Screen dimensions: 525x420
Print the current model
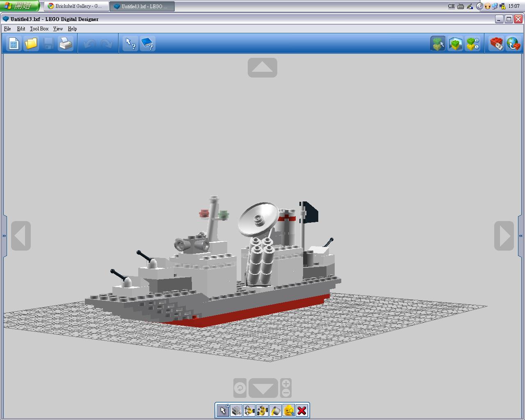tap(66, 43)
